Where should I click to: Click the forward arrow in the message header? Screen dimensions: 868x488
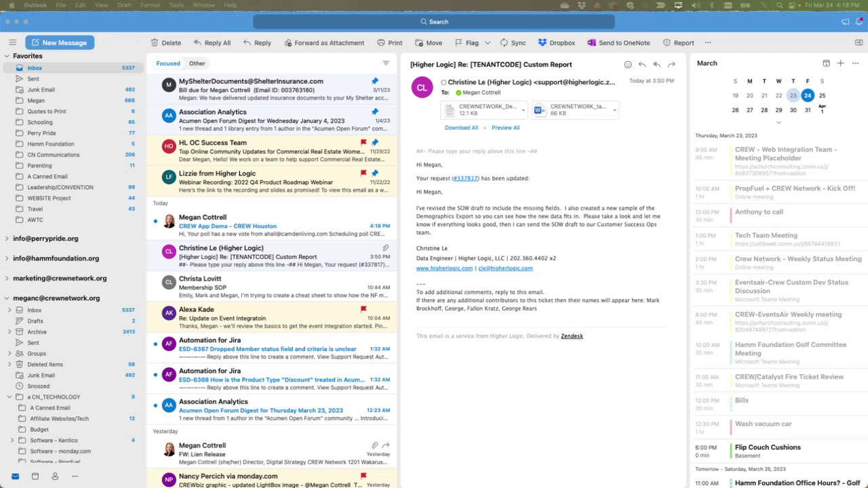pos(671,64)
